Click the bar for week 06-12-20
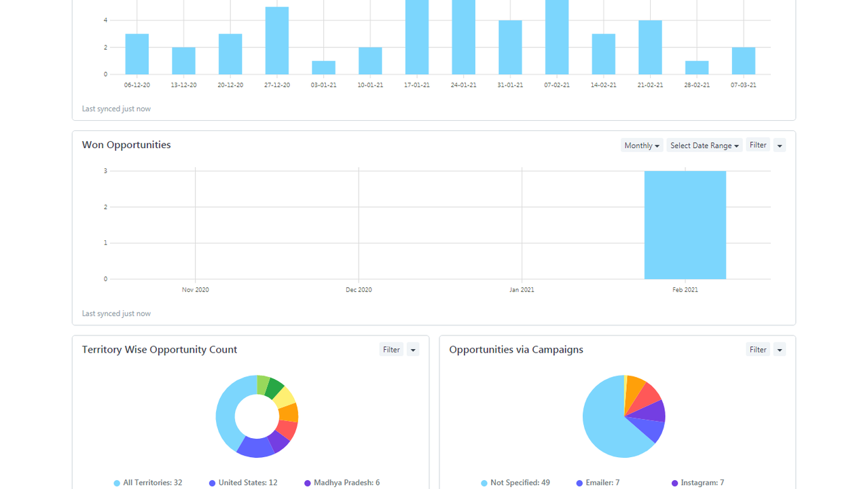The image size is (868, 489). (x=137, y=54)
